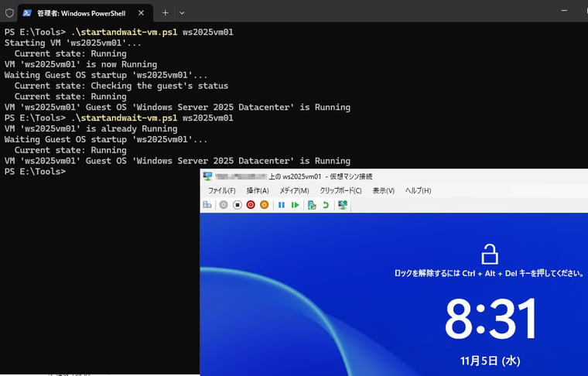Image resolution: width=588 pixels, height=376 pixels.
Task: Open the メディア(M) menu
Action: pyautogui.click(x=294, y=190)
